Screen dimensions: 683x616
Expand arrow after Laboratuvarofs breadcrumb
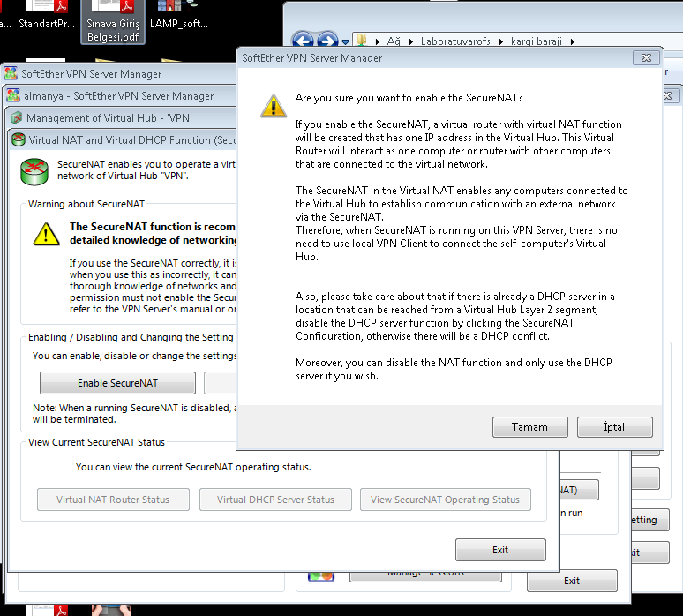tap(501, 41)
